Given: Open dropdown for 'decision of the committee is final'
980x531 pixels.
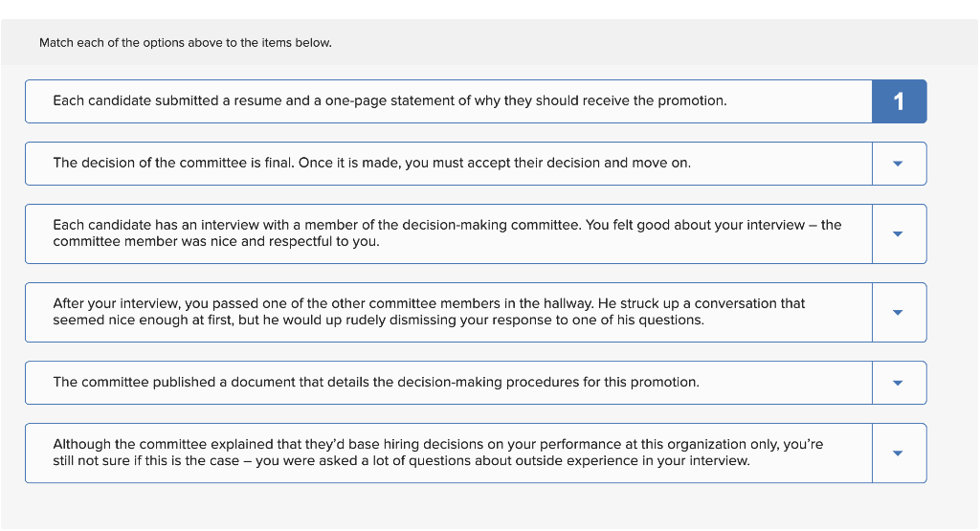Looking at the screenshot, I should click(899, 164).
